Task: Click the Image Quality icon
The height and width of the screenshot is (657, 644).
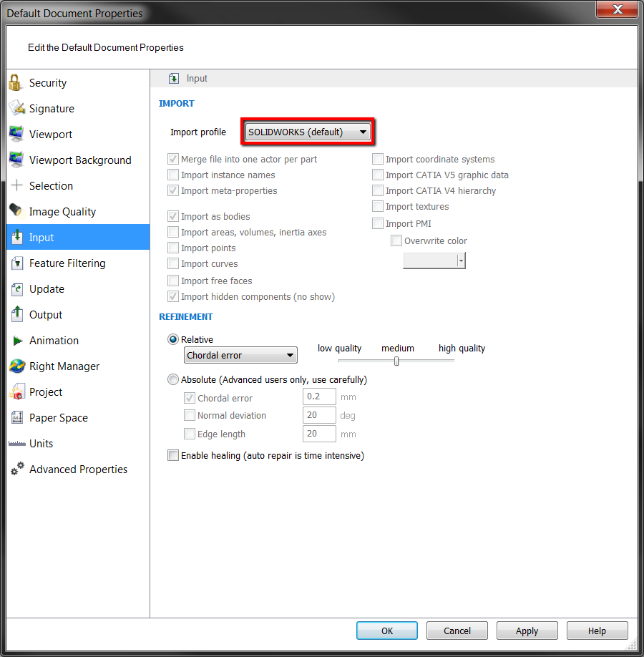Action: tap(16, 210)
